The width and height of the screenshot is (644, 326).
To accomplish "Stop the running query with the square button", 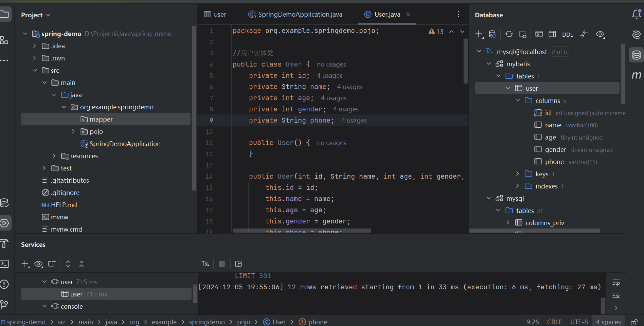I will point(222,264).
